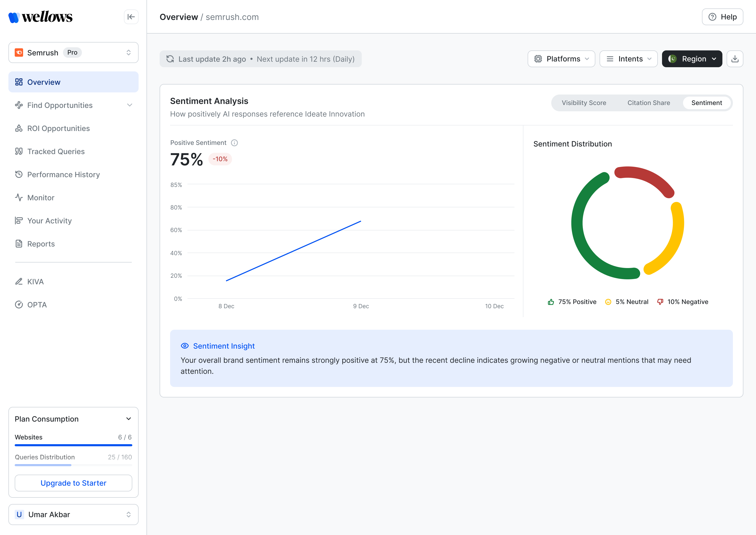
Task: Click the Overview breadcrumb link
Action: click(x=178, y=17)
